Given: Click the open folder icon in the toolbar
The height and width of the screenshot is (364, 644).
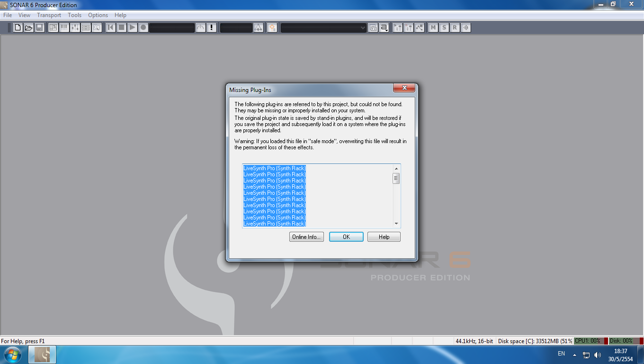Looking at the screenshot, I should (x=29, y=27).
